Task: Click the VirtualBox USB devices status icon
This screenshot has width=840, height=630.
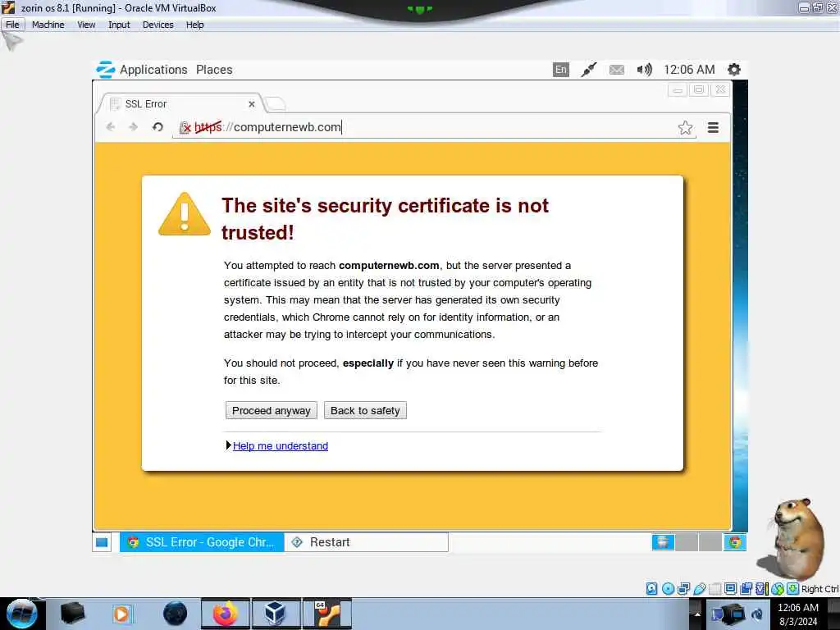Action: (699, 589)
